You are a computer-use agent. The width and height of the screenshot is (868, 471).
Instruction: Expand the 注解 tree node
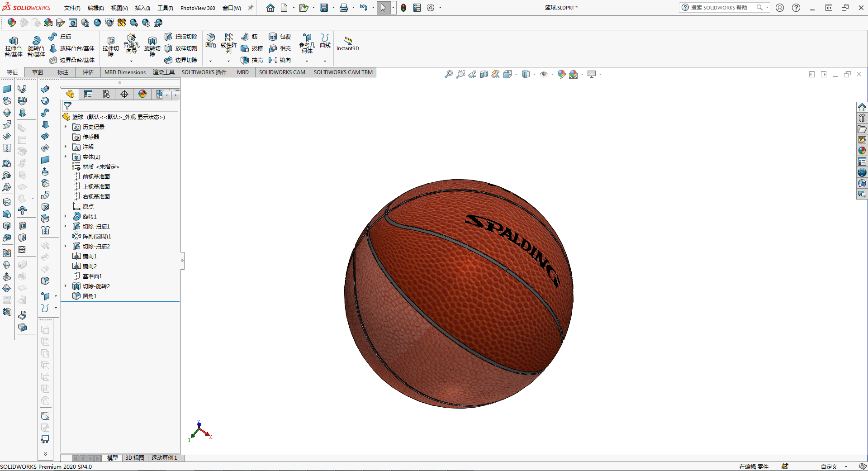coord(66,147)
